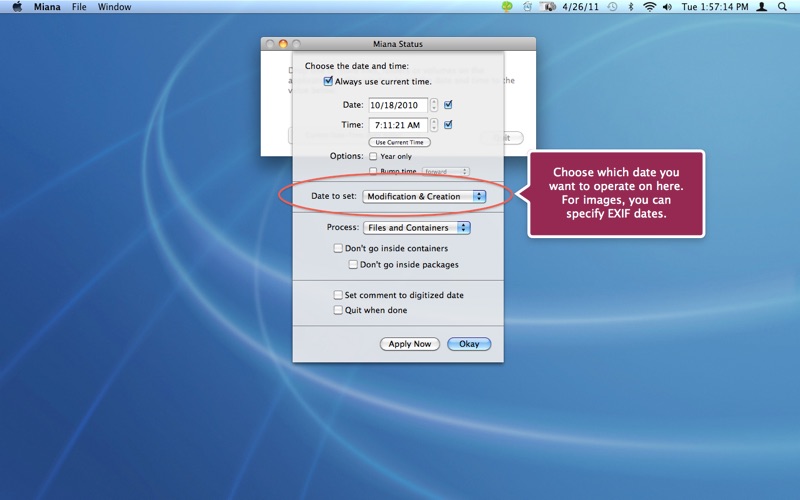Open the user account menu icon
This screenshot has height=500, width=800.
click(762, 7)
